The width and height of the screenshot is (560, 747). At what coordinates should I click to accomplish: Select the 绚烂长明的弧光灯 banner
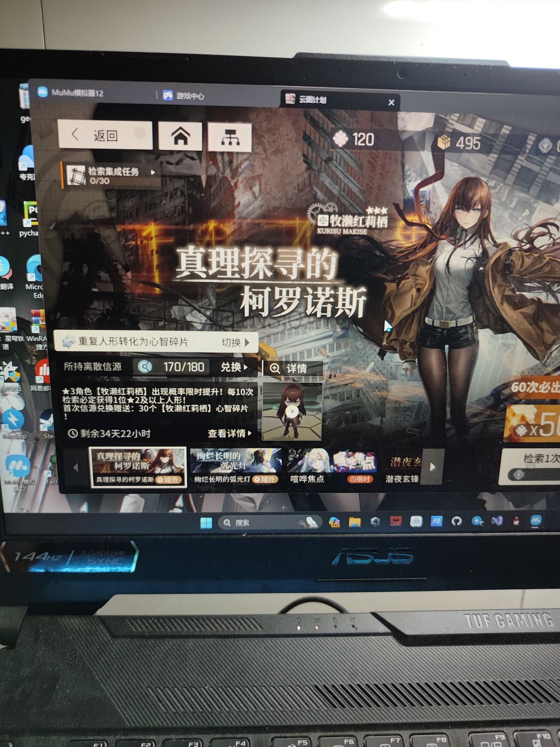tap(236, 467)
